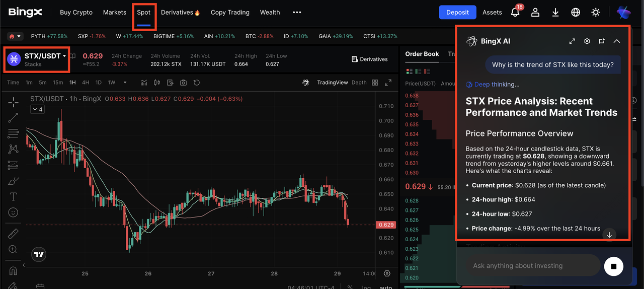The width and height of the screenshot is (644, 289).
Task: Show both buy and sell order book view
Action: [x=409, y=71]
